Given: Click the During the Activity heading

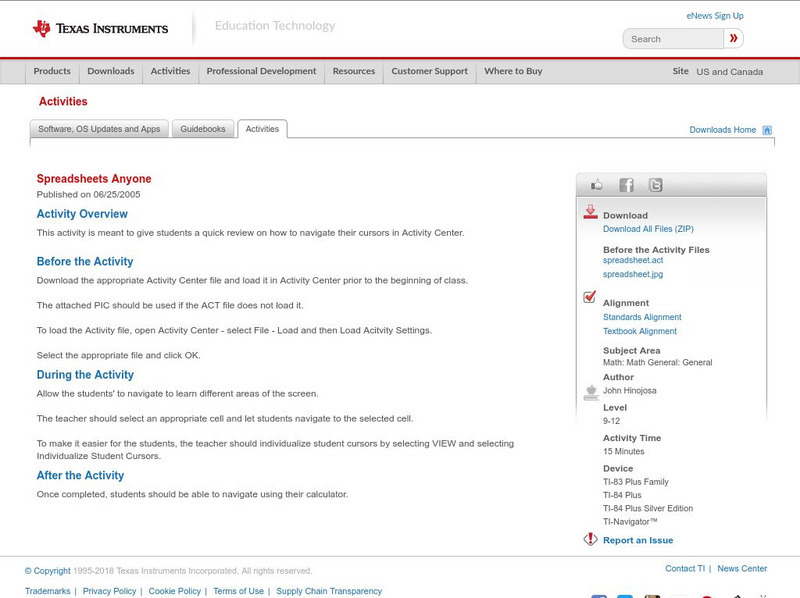Looking at the screenshot, I should pyautogui.click(x=85, y=375).
